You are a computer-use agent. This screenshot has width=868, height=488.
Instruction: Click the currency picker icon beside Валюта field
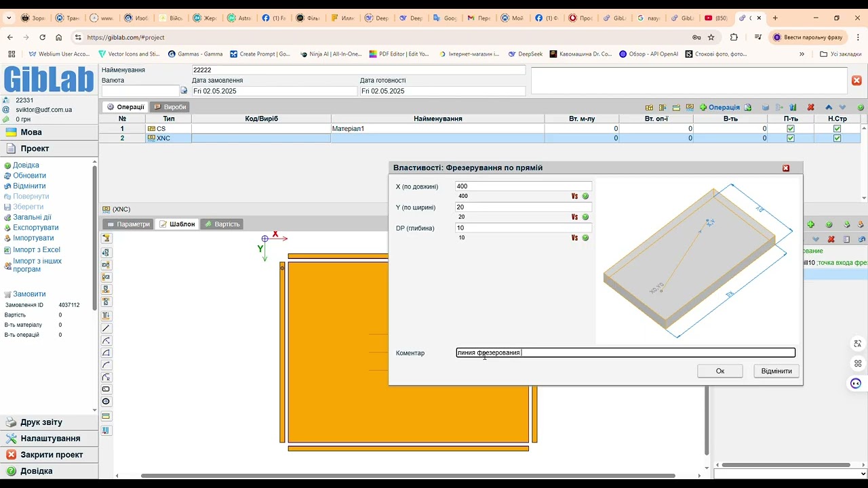[184, 90]
